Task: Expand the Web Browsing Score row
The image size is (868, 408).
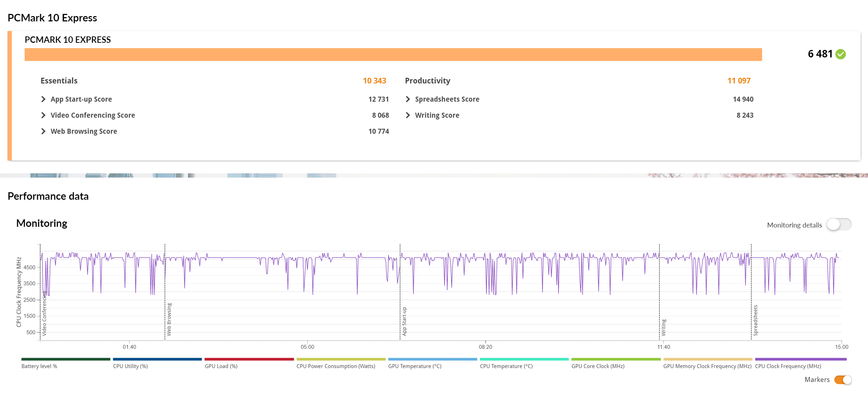Action: tap(43, 131)
